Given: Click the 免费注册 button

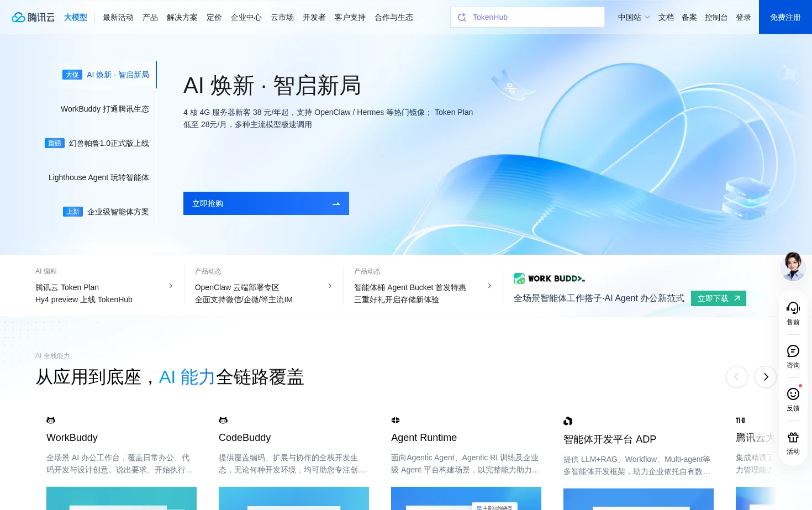Looking at the screenshot, I should point(785,17).
